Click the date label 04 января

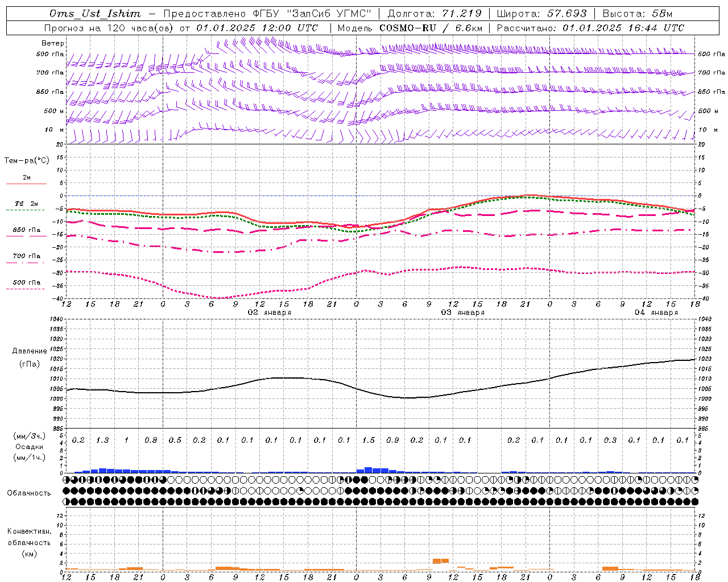[656, 313]
